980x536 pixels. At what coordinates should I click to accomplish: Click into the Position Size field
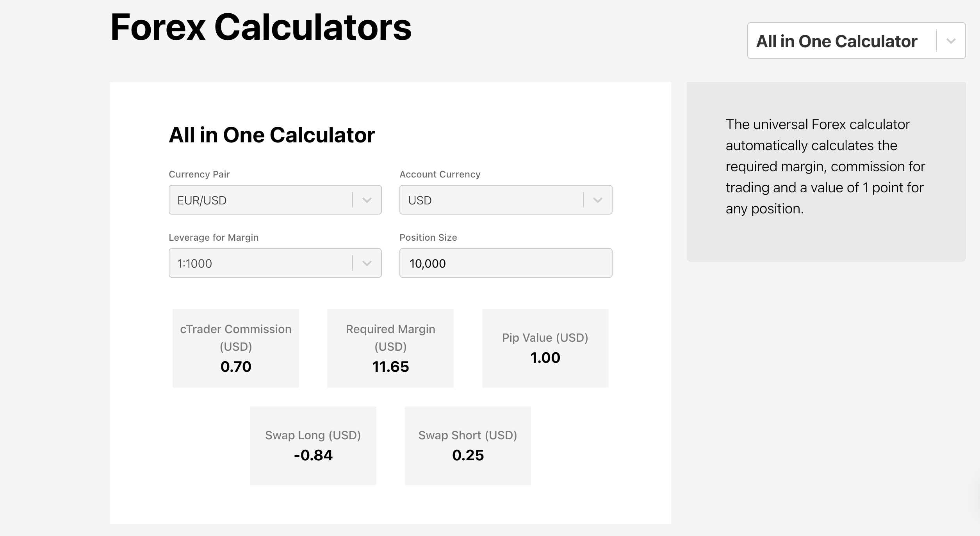[x=506, y=263]
